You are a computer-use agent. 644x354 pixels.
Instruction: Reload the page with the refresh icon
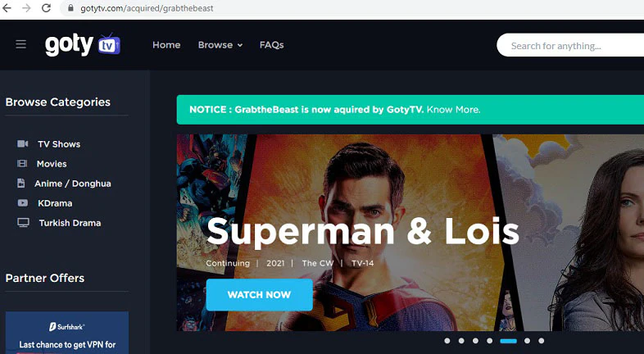tap(47, 8)
